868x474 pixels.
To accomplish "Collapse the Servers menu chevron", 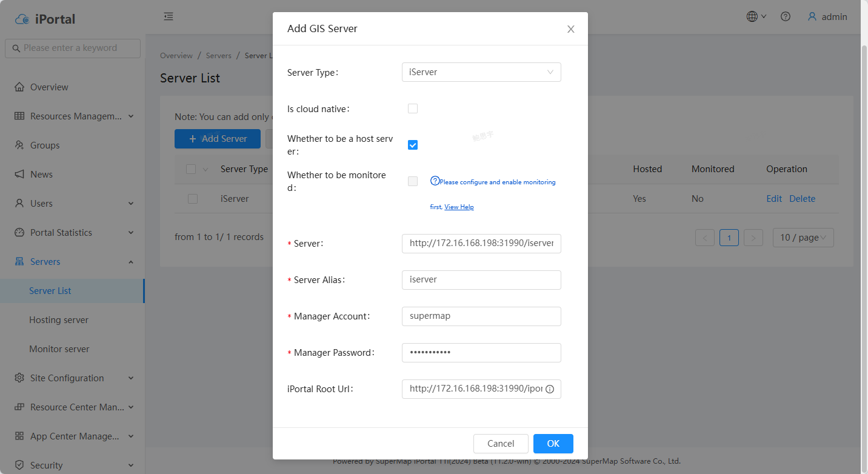I will (x=131, y=261).
